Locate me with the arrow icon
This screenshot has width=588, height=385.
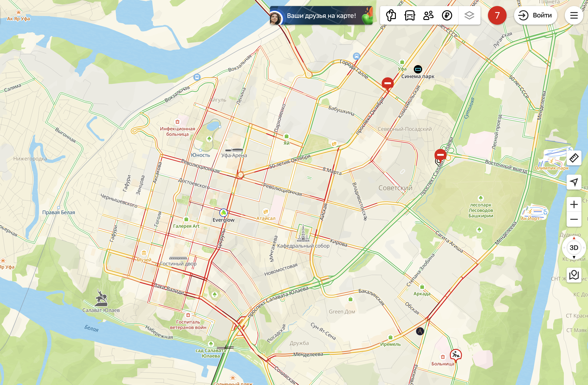pyautogui.click(x=574, y=182)
